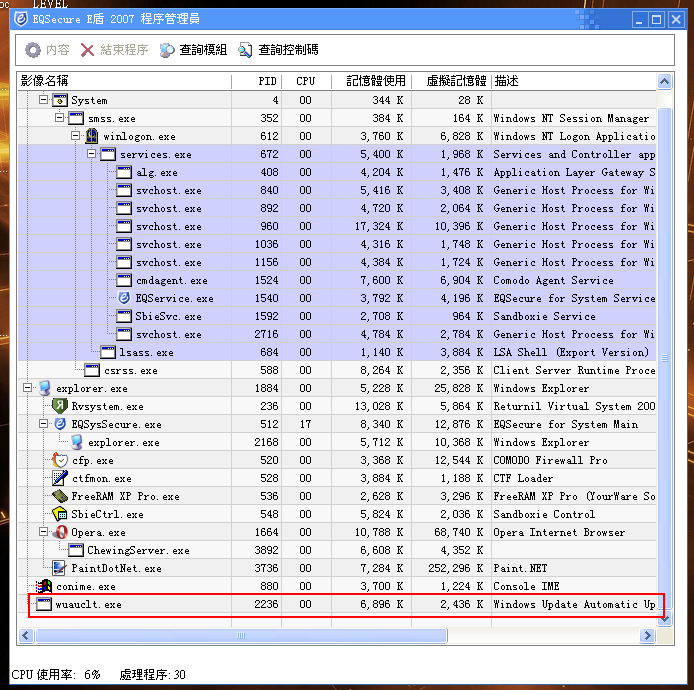Click the SbieSvc.exe window icon
This screenshot has height=690, width=694.
click(124, 316)
